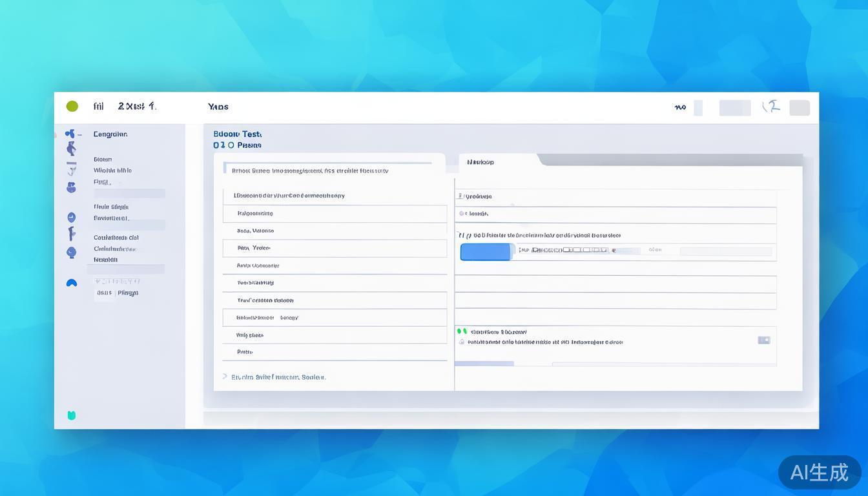Image resolution: width=868 pixels, height=496 pixels.
Task: Open the gray dropdown box in top-right header
Action: click(x=735, y=108)
